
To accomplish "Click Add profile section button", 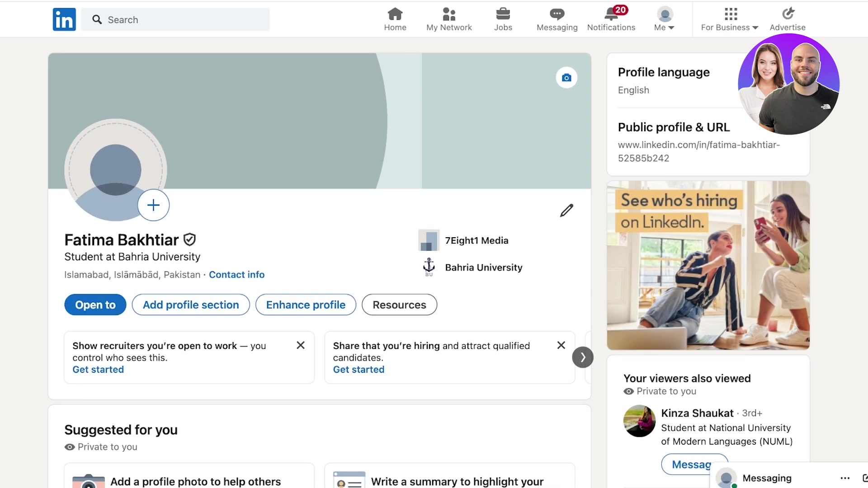I will (191, 305).
